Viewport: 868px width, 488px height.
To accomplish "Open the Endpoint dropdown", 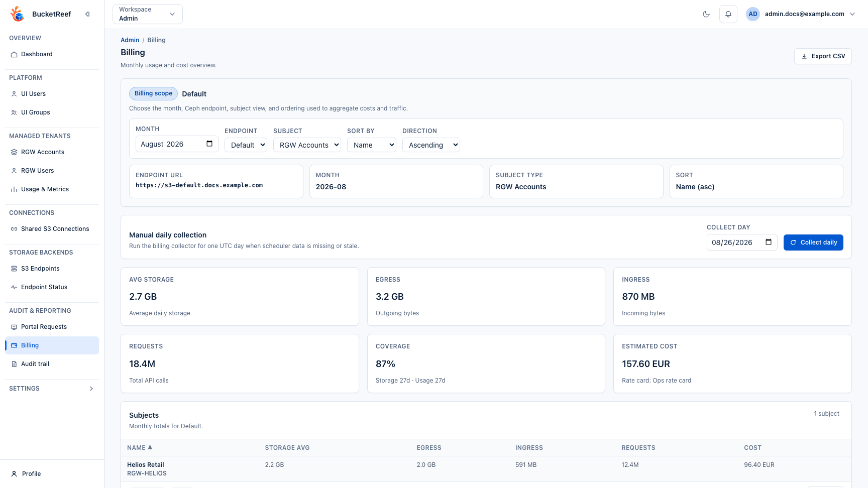I will [x=246, y=145].
